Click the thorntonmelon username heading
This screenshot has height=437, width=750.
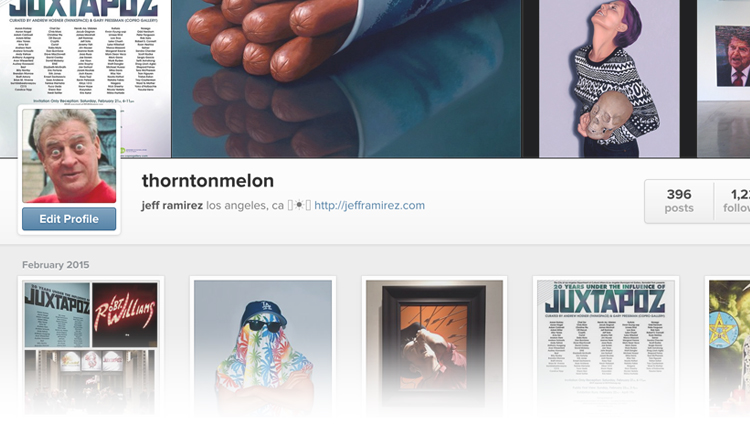pyautogui.click(x=208, y=181)
